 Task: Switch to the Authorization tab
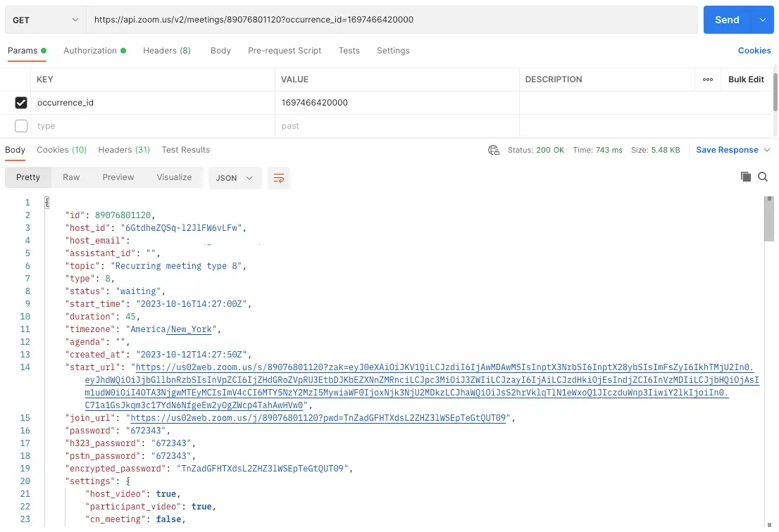coord(91,50)
